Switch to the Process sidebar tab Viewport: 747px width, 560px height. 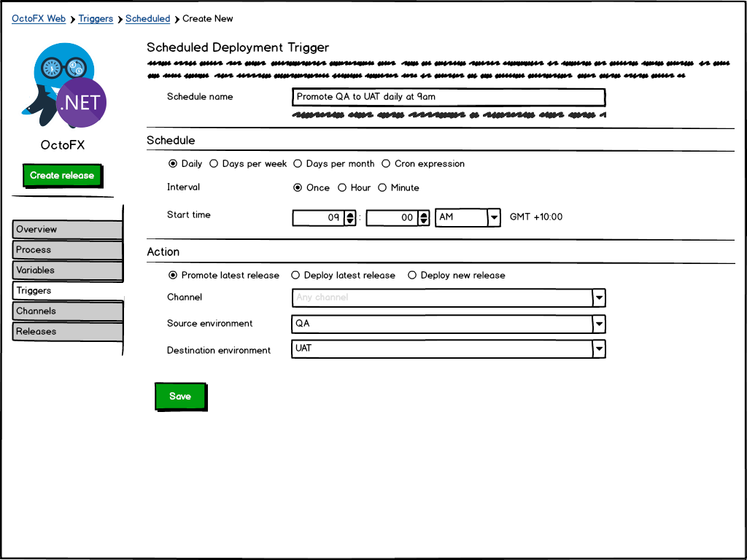tap(67, 250)
